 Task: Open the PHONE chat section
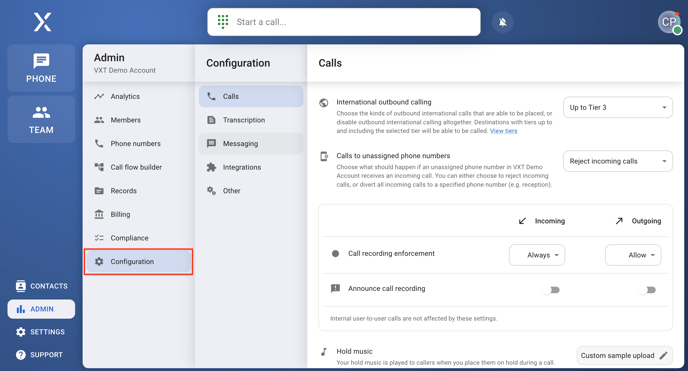pos(41,68)
